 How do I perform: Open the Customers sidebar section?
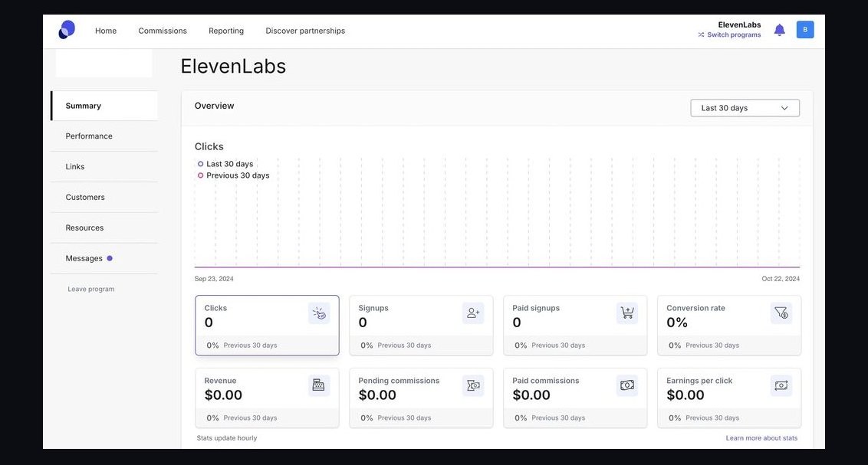[104, 197]
